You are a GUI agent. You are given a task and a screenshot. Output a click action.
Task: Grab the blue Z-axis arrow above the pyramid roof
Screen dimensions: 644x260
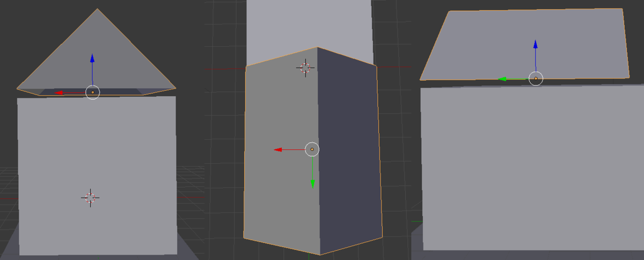(x=92, y=59)
